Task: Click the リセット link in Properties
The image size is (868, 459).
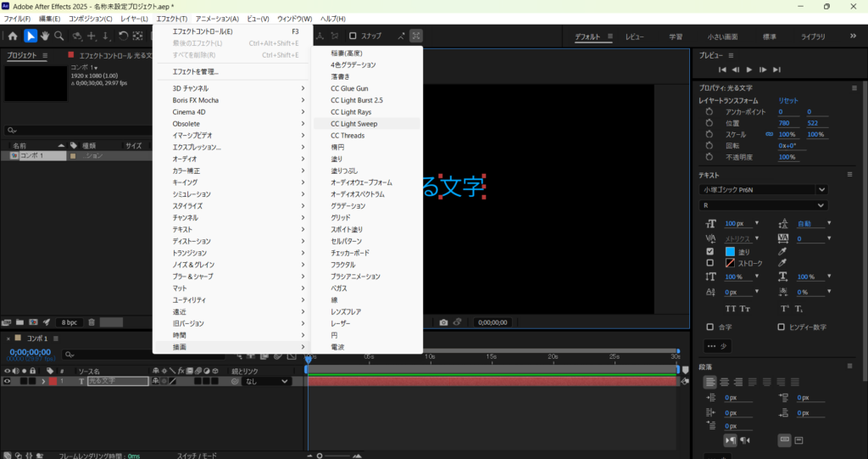Action: [788, 100]
